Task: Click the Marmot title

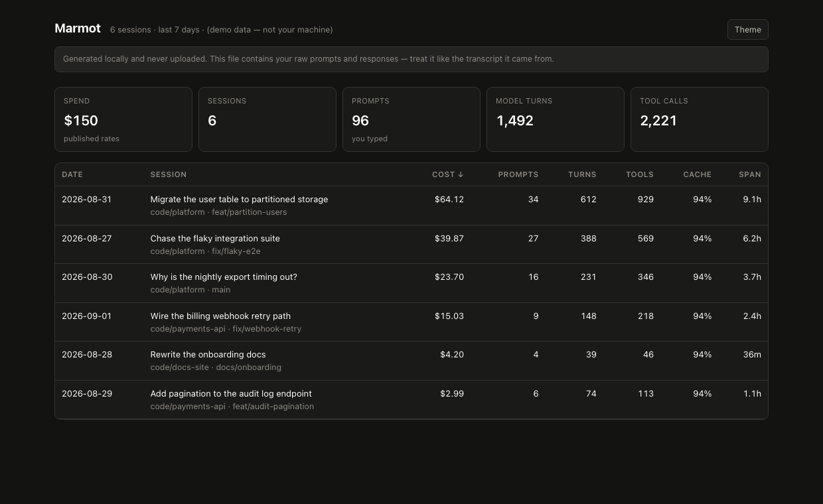Action: pyautogui.click(x=78, y=29)
